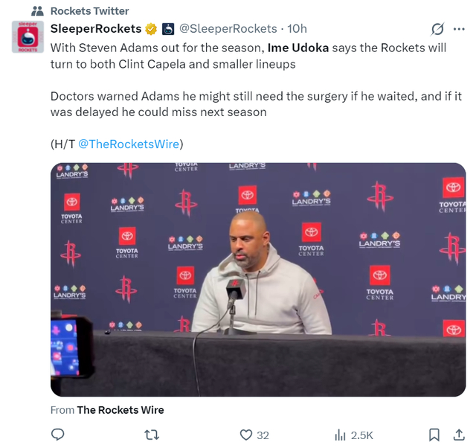Like the tweet using the heart icon
The height and width of the screenshot is (448, 476).
click(x=246, y=435)
